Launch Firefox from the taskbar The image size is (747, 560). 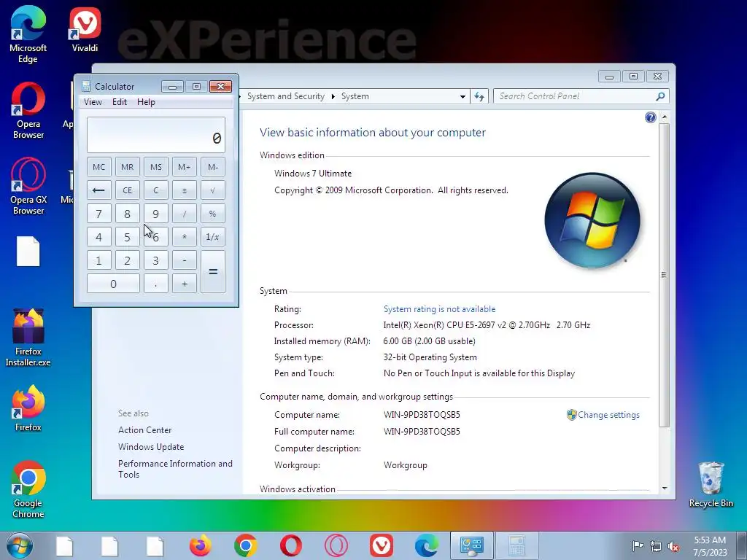[x=200, y=545]
